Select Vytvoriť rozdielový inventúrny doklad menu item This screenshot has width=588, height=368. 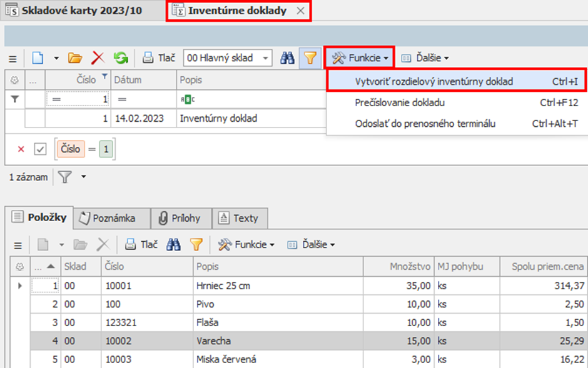pyautogui.click(x=433, y=81)
